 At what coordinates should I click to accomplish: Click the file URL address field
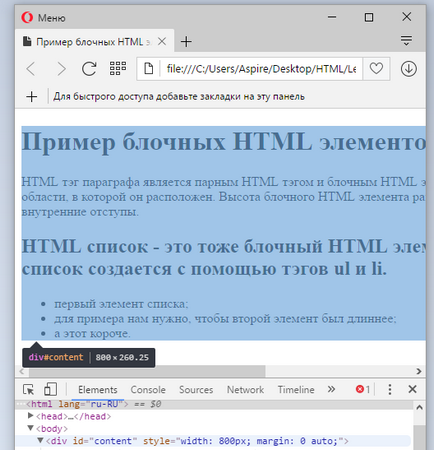pos(261,69)
